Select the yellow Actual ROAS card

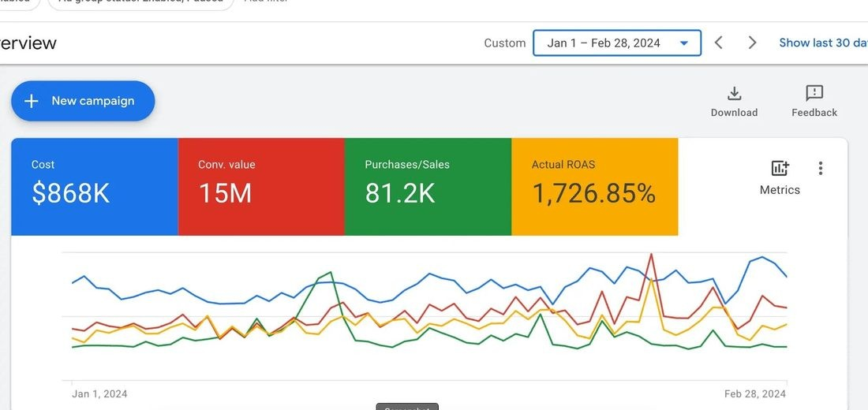(594, 186)
